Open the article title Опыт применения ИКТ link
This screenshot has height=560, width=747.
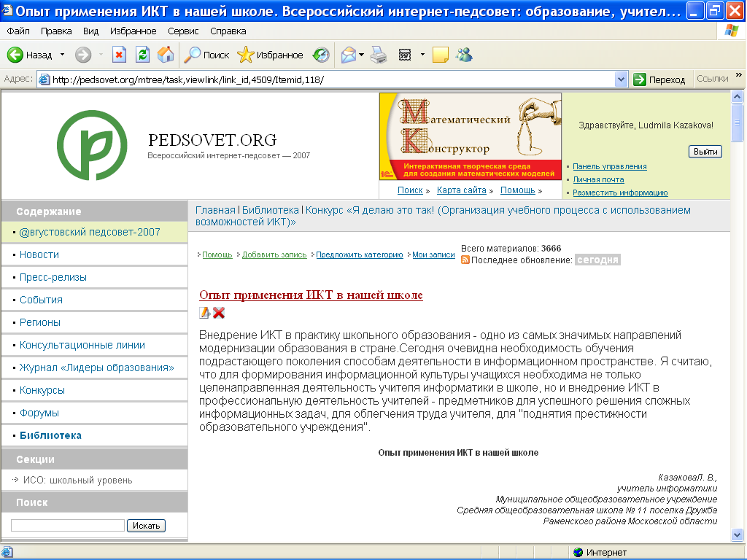tap(311, 295)
